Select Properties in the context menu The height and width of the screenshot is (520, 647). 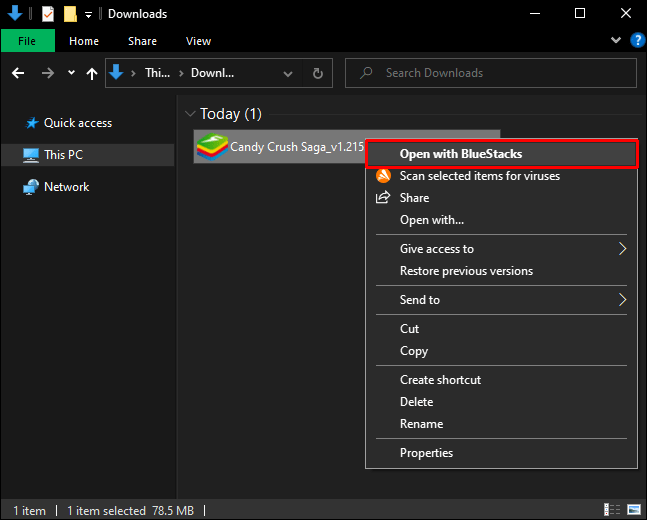(426, 453)
